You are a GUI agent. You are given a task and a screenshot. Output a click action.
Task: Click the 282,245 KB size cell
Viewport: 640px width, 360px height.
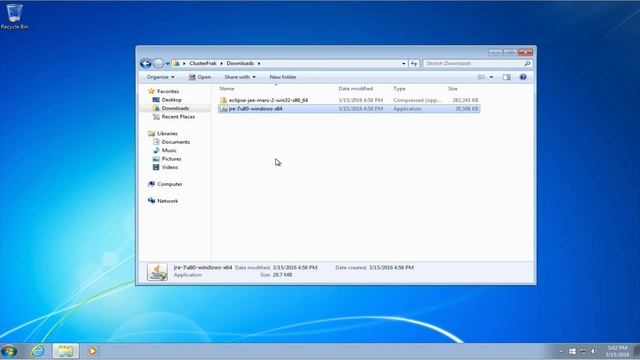(465, 100)
